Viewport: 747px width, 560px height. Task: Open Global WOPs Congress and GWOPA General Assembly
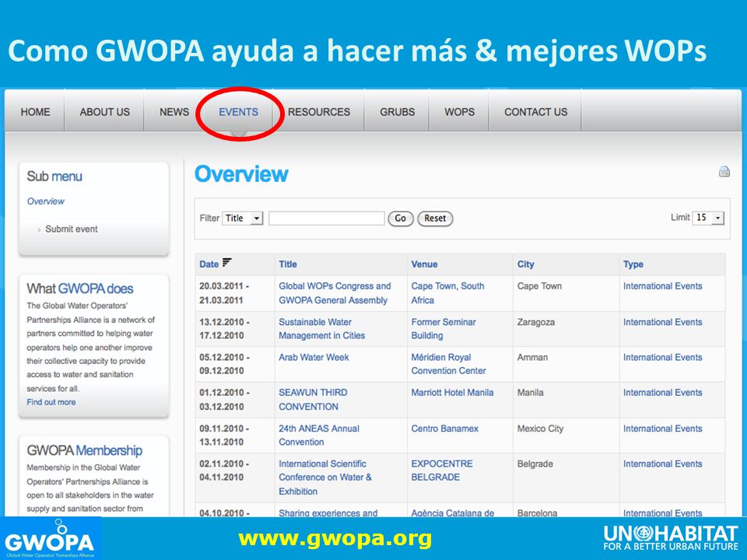click(335, 293)
